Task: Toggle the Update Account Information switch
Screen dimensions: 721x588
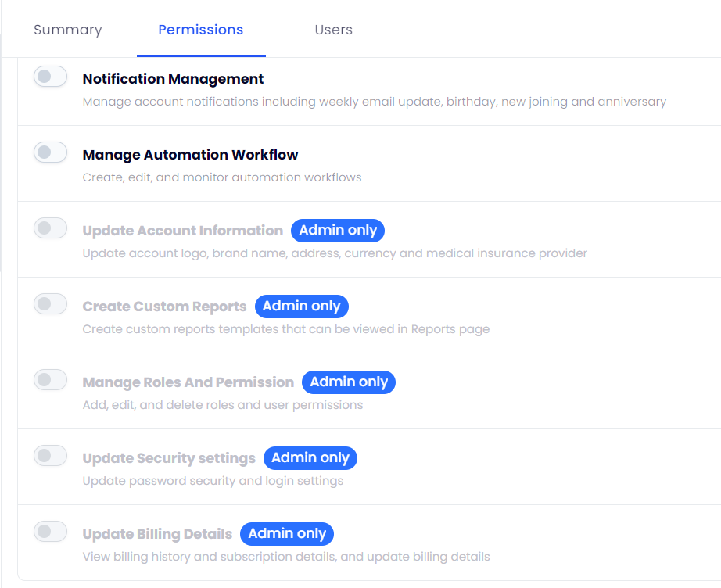Action: [51, 228]
